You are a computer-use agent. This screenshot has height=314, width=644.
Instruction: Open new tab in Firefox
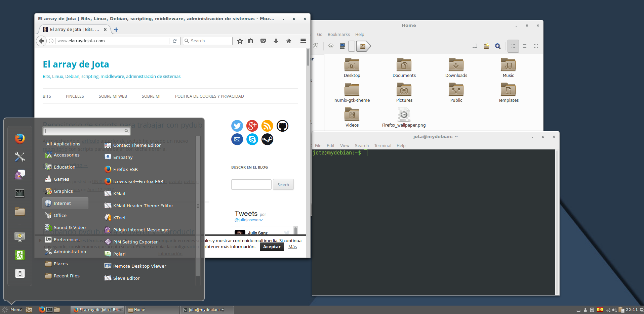[x=116, y=30]
